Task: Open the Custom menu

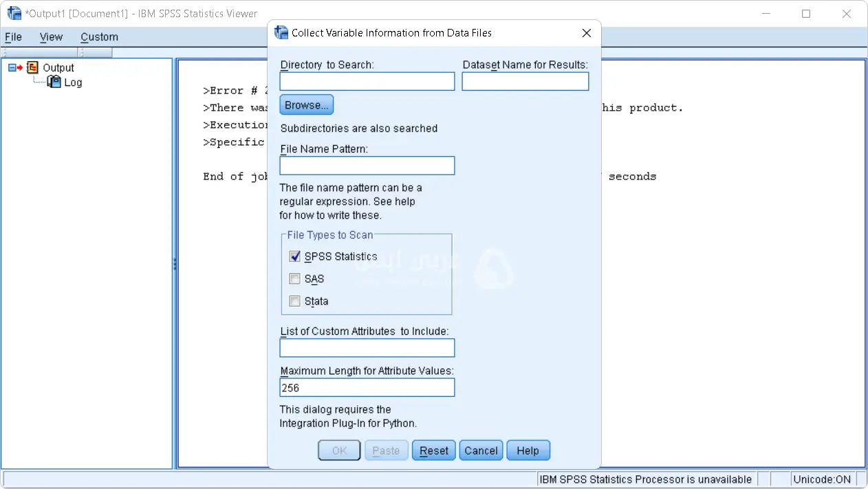Action: [x=99, y=36]
